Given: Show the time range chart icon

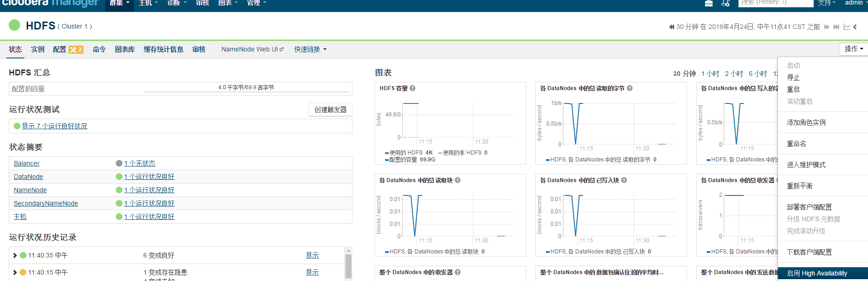Looking at the screenshot, I should pyautogui.click(x=846, y=27).
